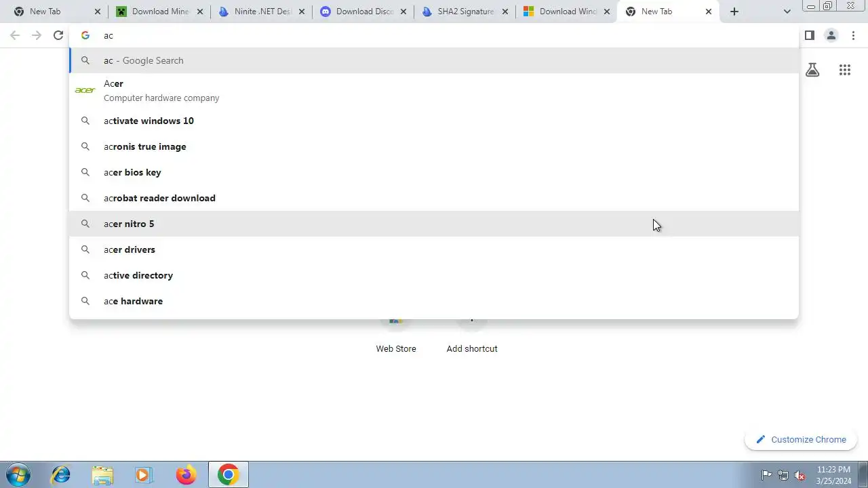Select 'activate windows 10' suggestion

pos(434,121)
